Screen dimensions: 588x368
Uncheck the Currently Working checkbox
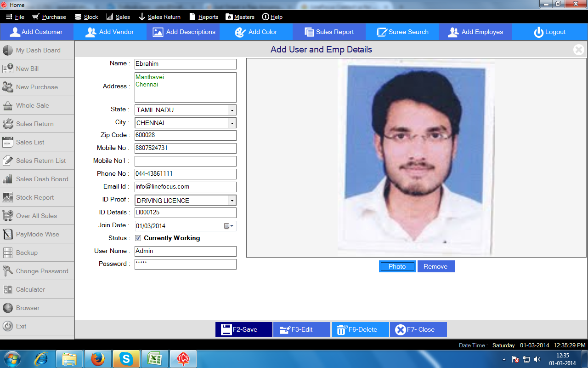[138, 238]
